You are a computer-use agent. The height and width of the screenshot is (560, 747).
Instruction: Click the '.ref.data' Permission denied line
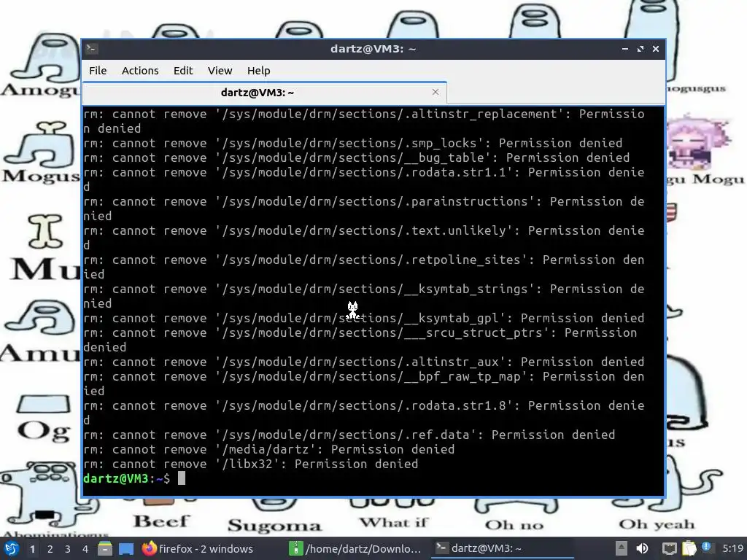coord(349,435)
